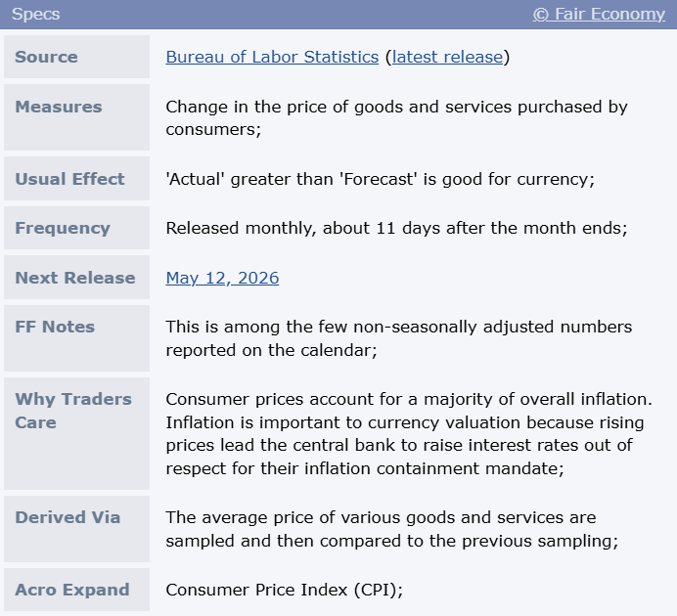Viewport: 677px width, 616px height.
Task: Open the May 12, 2026 release date
Action: [222, 278]
